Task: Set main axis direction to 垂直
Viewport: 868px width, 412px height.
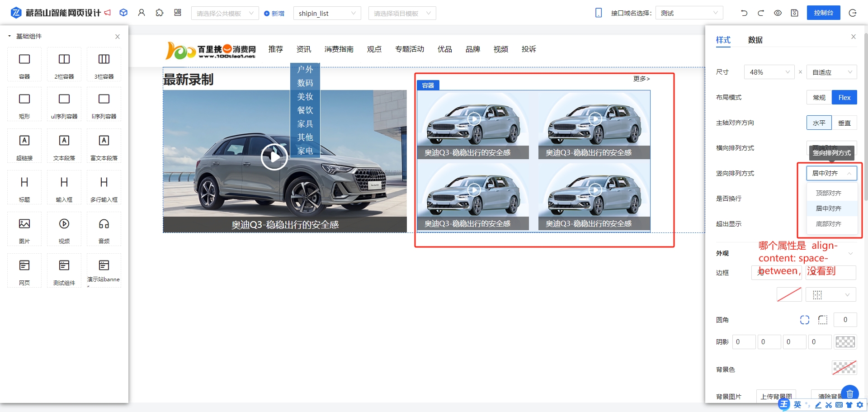Action: click(844, 123)
